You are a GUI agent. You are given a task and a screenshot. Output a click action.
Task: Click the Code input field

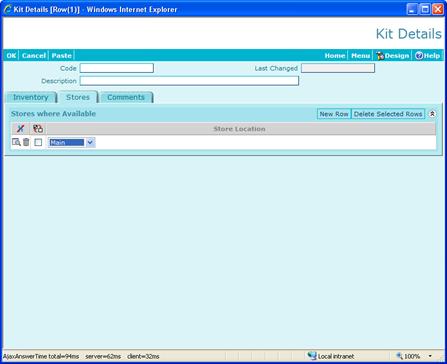pos(117,68)
